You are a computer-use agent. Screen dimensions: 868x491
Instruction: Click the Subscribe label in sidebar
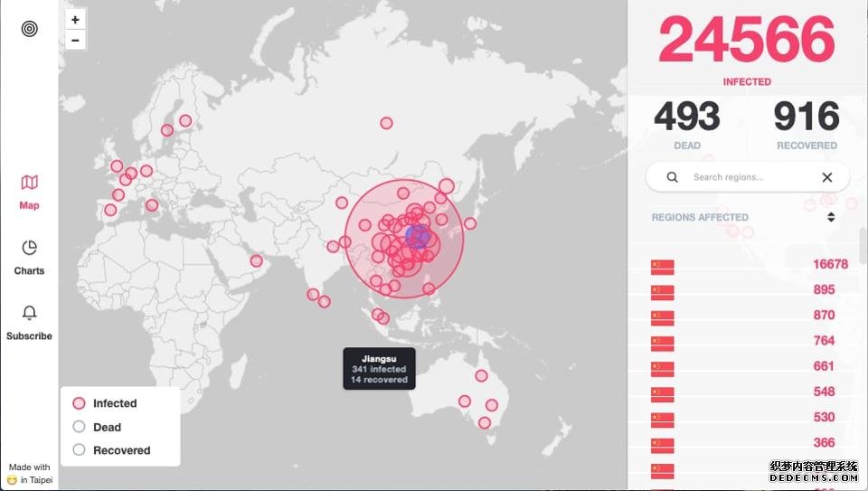point(29,335)
